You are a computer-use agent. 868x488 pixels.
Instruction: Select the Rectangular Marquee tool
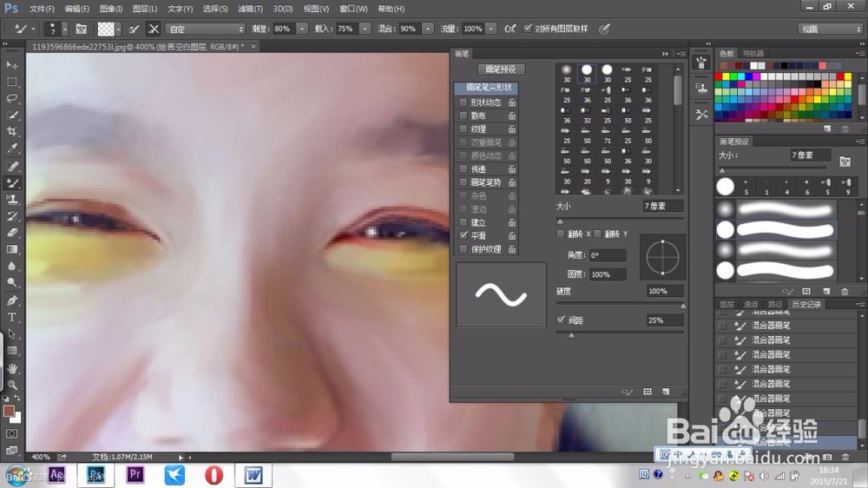click(11, 82)
